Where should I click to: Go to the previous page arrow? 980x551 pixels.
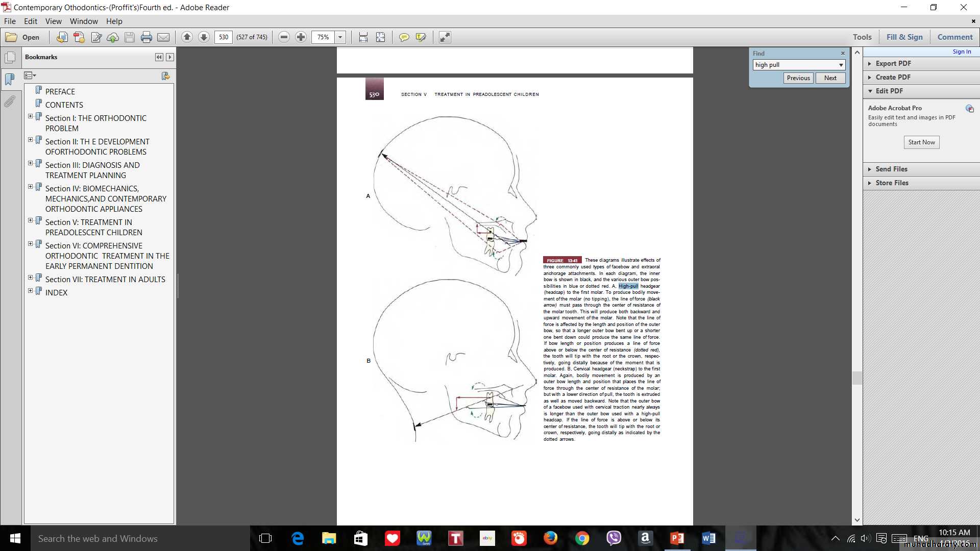pyautogui.click(x=187, y=37)
